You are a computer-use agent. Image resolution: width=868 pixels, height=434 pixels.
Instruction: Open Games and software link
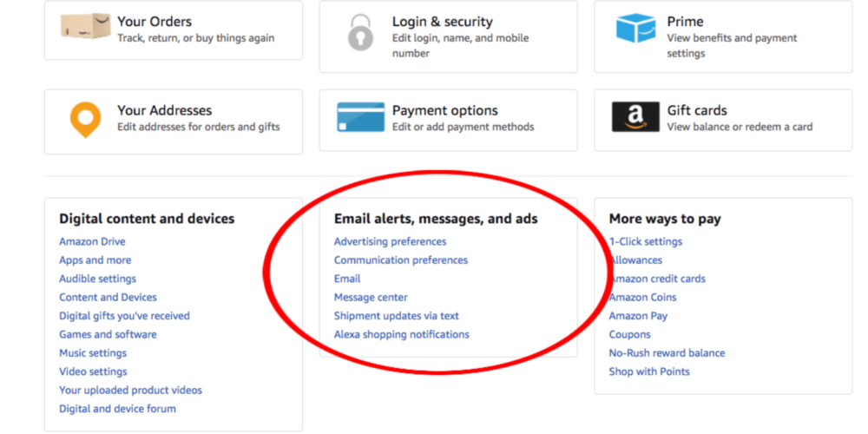pos(108,334)
